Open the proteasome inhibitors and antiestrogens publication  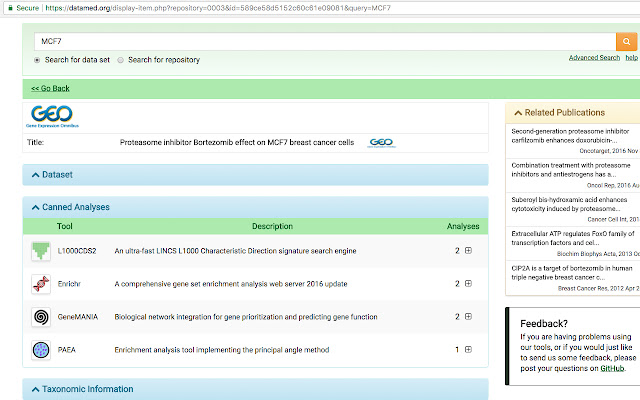tap(571, 170)
